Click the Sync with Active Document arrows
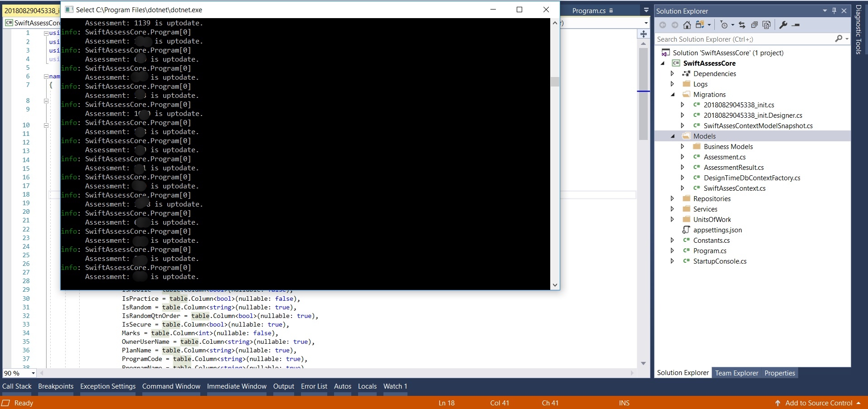 (x=742, y=25)
